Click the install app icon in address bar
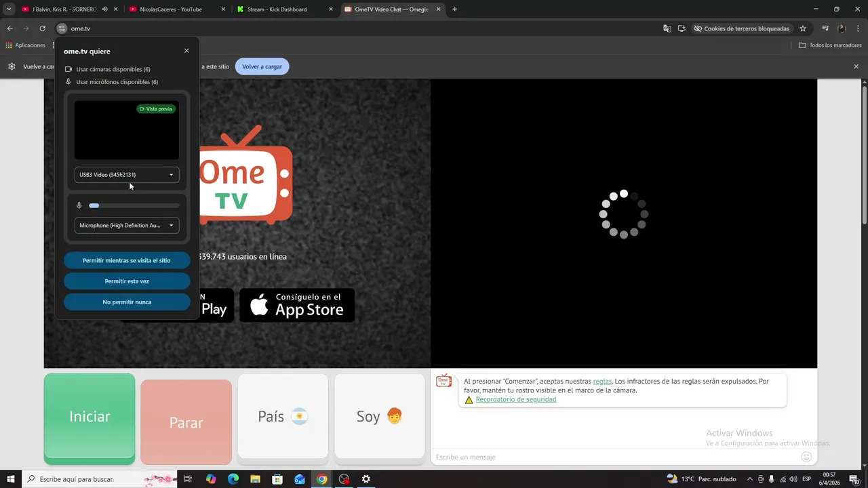The width and height of the screenshot is (868, 488). (682, 28)
